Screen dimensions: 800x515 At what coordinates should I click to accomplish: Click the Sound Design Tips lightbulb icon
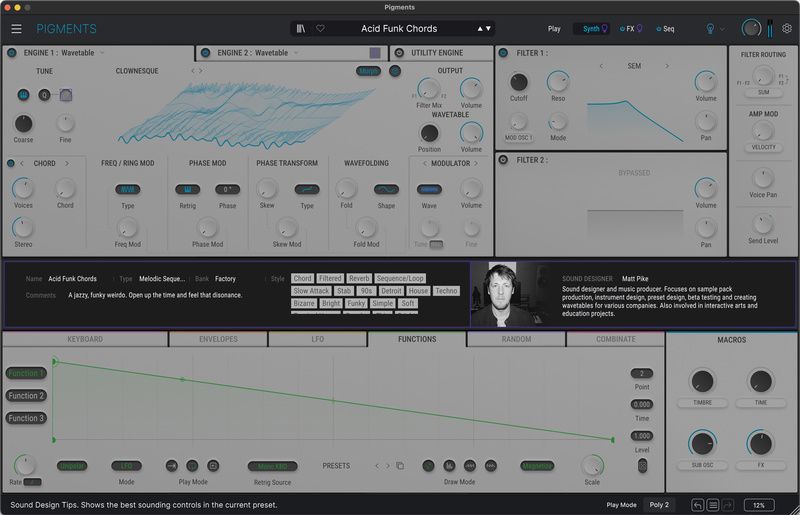tap(710, 29)
